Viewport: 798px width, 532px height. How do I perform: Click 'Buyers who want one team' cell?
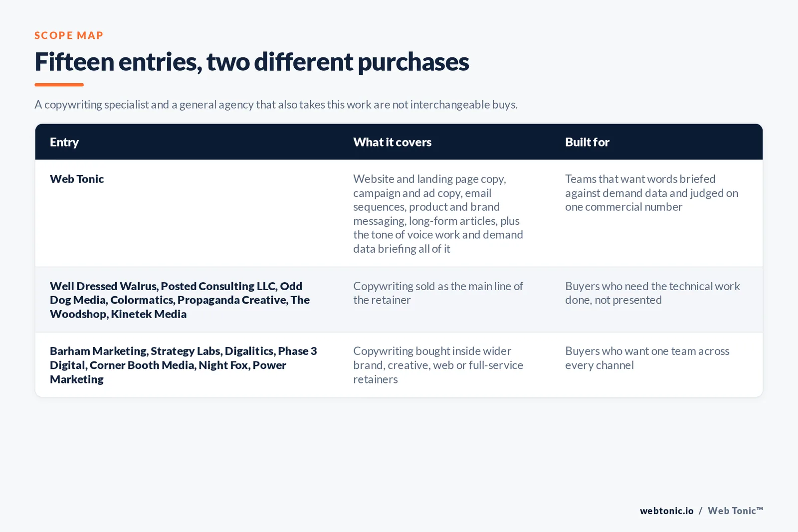647,358
